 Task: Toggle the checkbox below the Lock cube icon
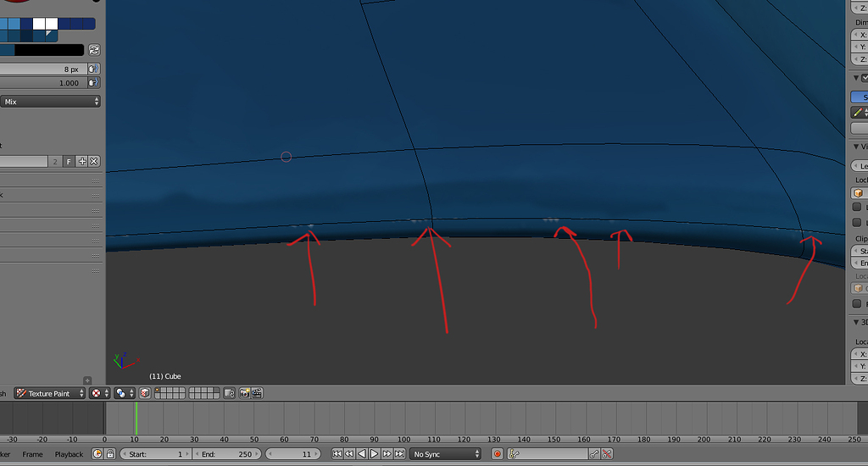[x=857, y=207]
